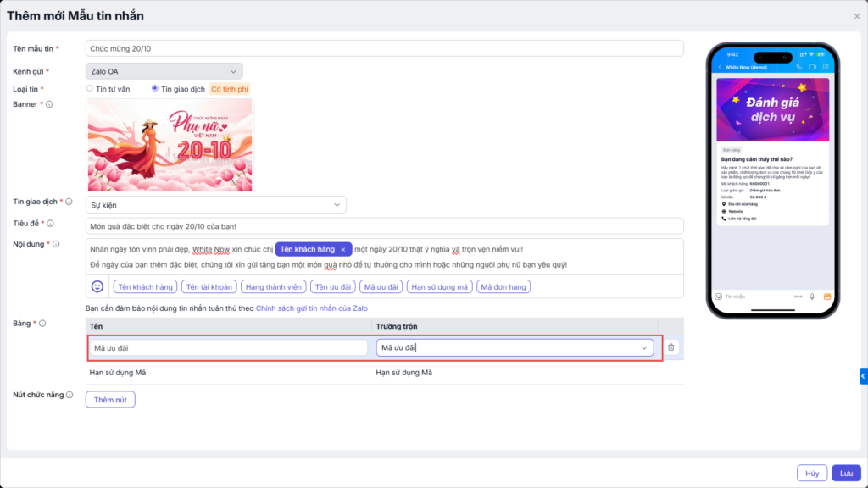868x488 pixels.
Task: Click the Hạn sử dụng Mã name cell
Action: 118,373
